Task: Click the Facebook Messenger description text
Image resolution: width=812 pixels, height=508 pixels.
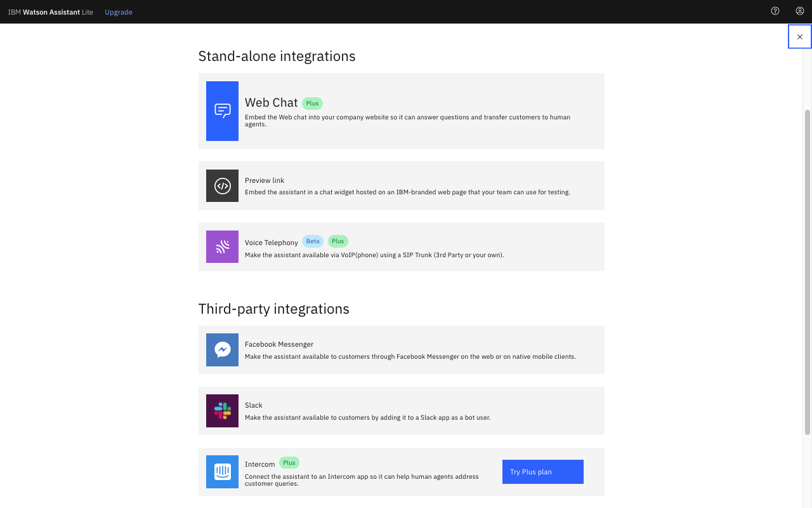Action: [410, 357]
